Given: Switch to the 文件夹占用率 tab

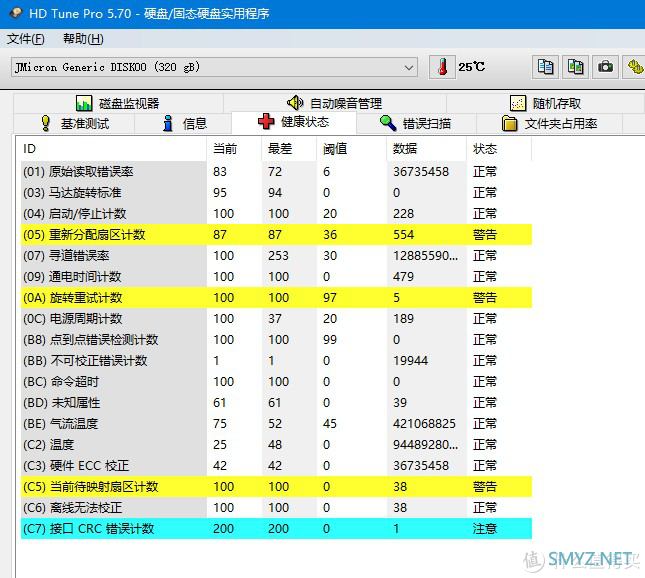Looking at the screenshot, I should [x=550, y=123].
